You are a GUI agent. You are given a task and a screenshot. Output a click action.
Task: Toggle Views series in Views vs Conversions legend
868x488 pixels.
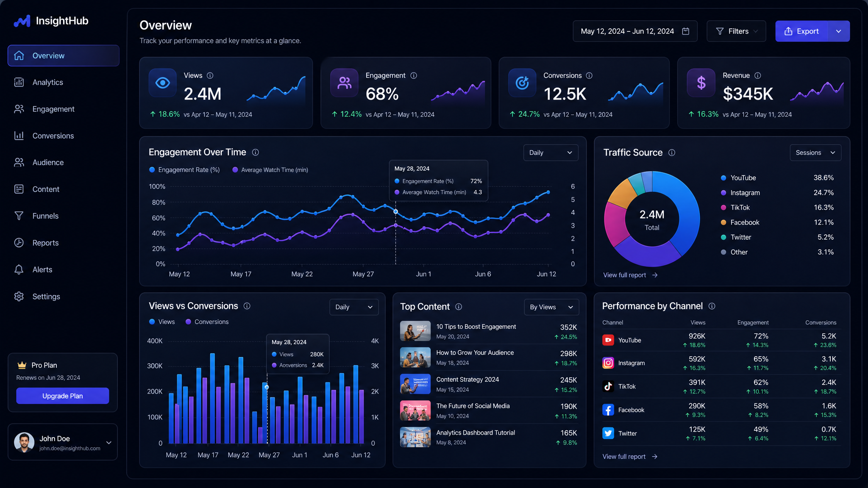pos(162,322)
